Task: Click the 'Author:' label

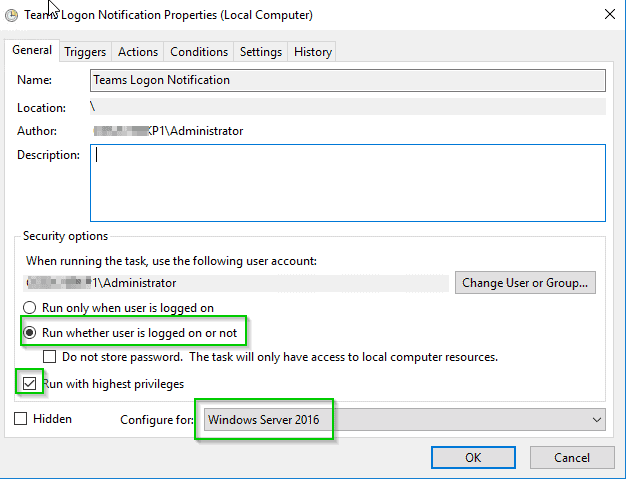Action: point(37,131)
